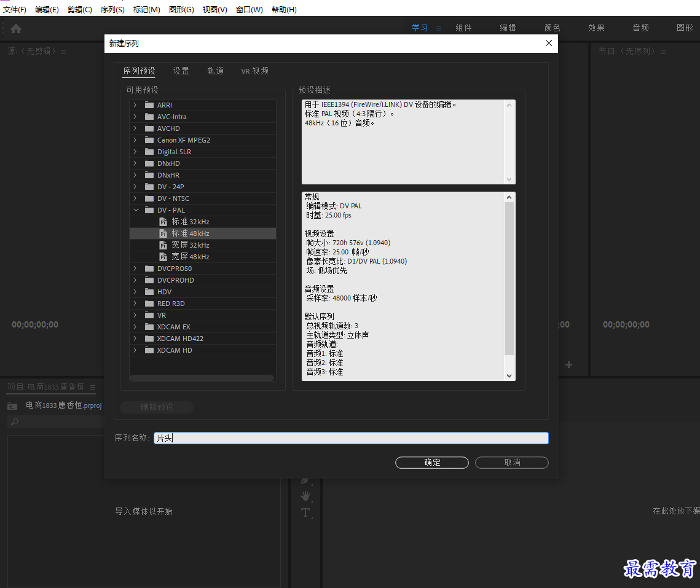Switch to the 颜色 workspace

pos(552,28)
